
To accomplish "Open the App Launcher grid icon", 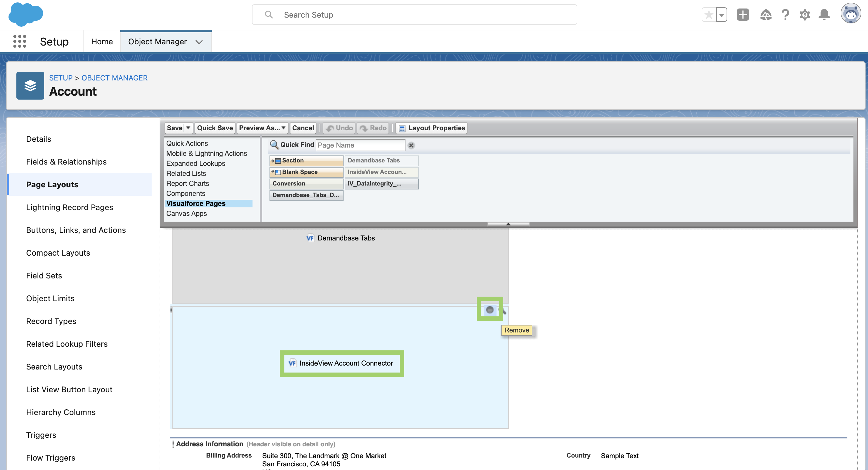I will pyautogui.click(x=19, y=42).
